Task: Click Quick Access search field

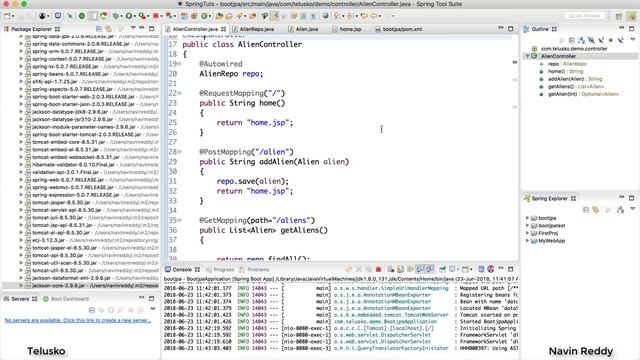Action: pyautogui.click(x=584, y=16)
